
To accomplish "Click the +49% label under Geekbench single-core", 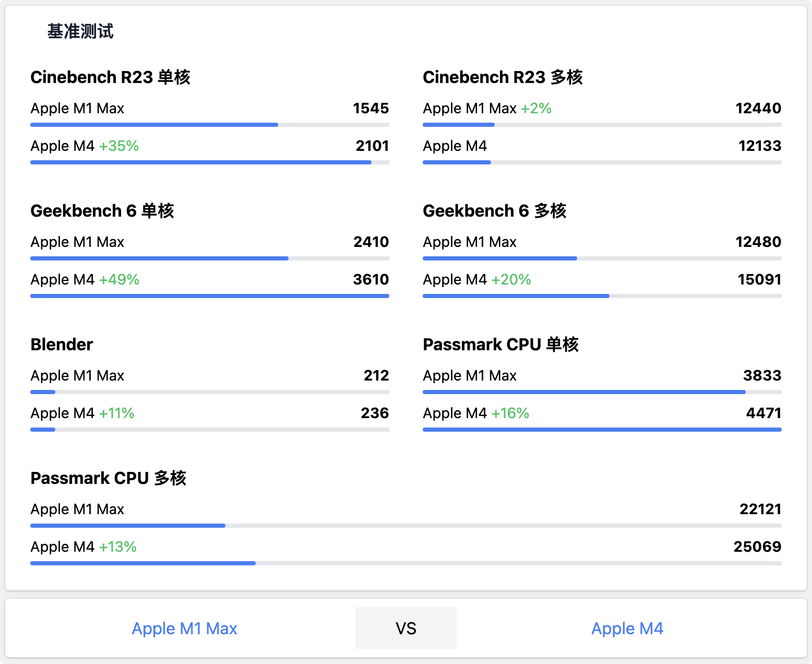I will 119,280.
